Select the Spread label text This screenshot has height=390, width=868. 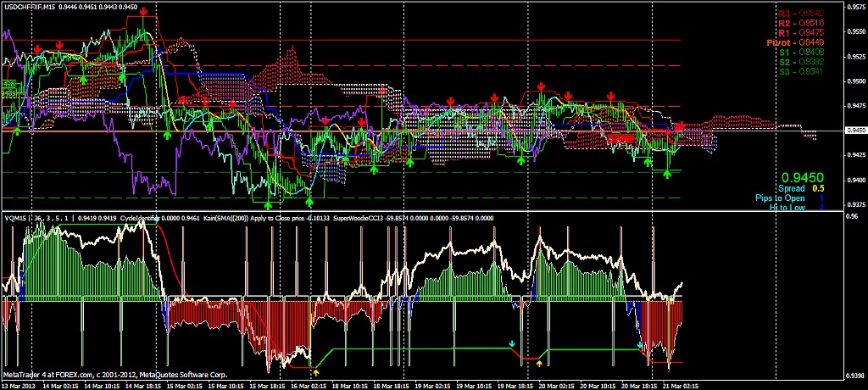(790, 188)
